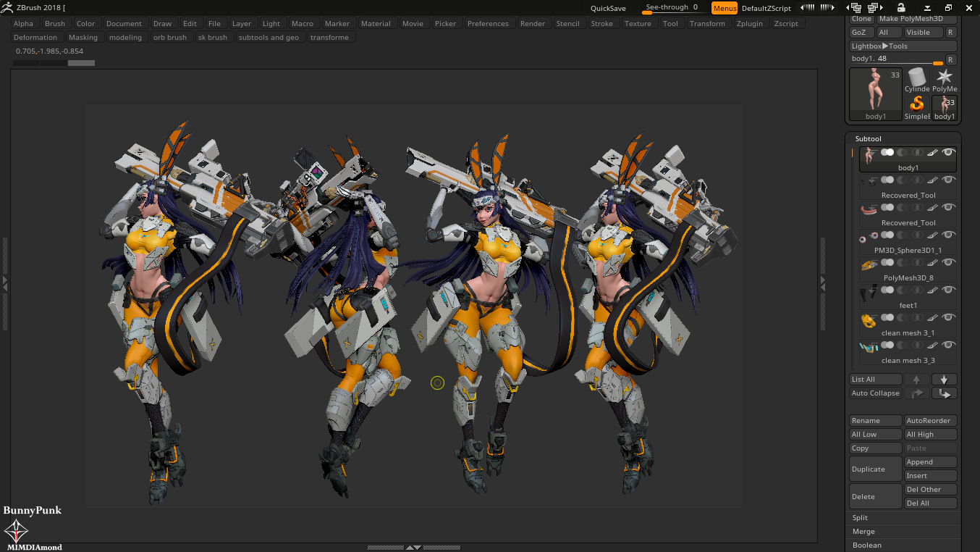Select the Cylinder tool thumbnail

pyautogui.click(x=917, y=80)
